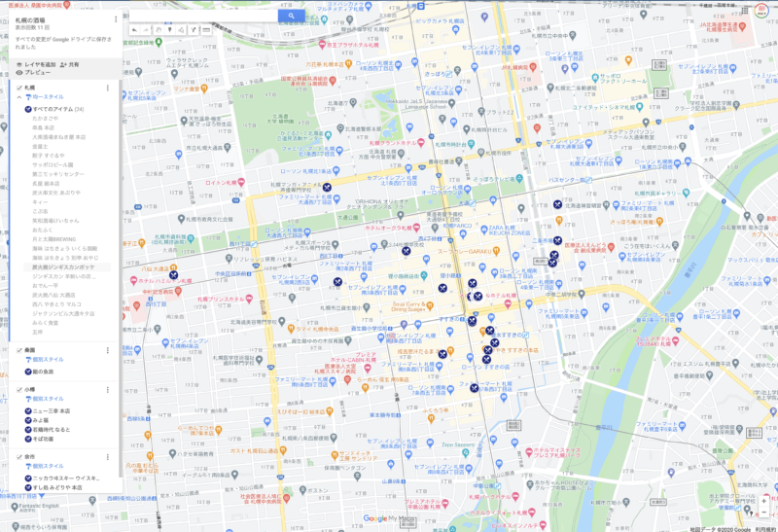Click レイヤを追加 to add a layer
This screenshot has height=532, width=778.
36,64
